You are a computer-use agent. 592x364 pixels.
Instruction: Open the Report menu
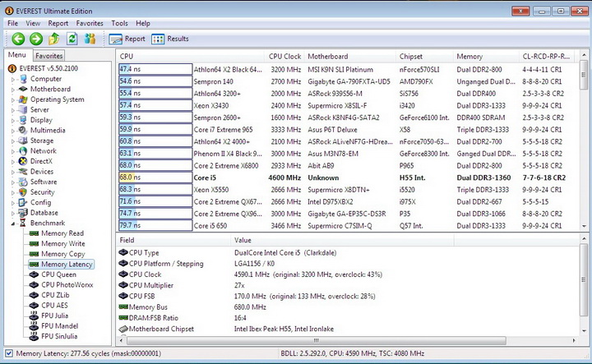click(x=58, y=23)
